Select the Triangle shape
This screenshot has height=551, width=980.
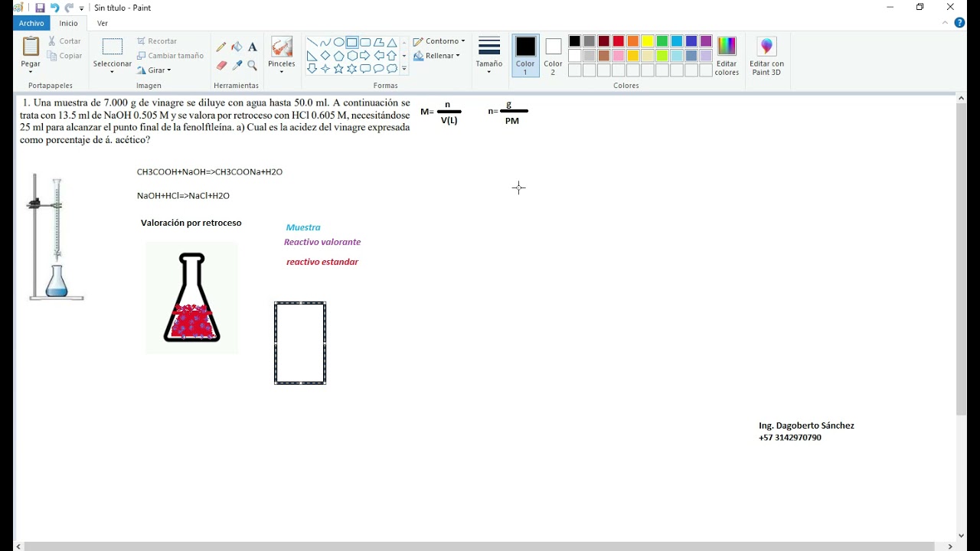pos(391,43)
